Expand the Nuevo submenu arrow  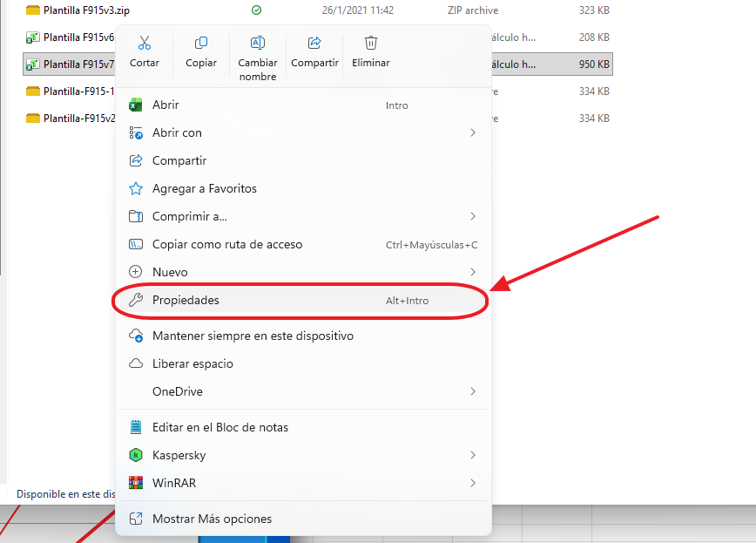click(x=473, y=272)
